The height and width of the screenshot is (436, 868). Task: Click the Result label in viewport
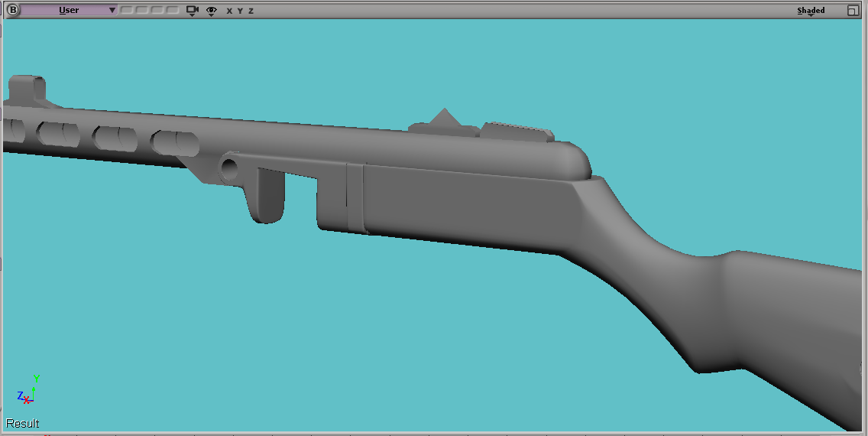pos(23,423)
